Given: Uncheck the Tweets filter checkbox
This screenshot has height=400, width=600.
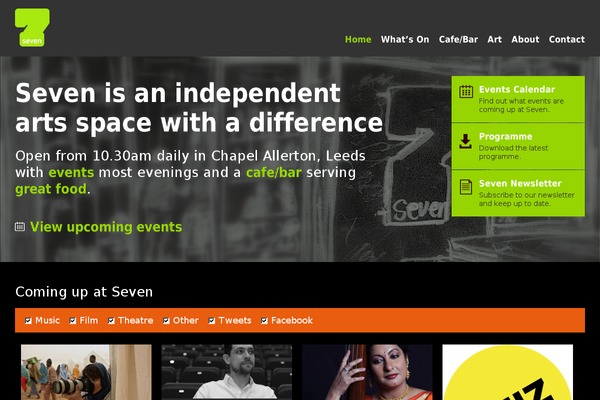Looking at the screenshot, I should click(x=212, y=320).
